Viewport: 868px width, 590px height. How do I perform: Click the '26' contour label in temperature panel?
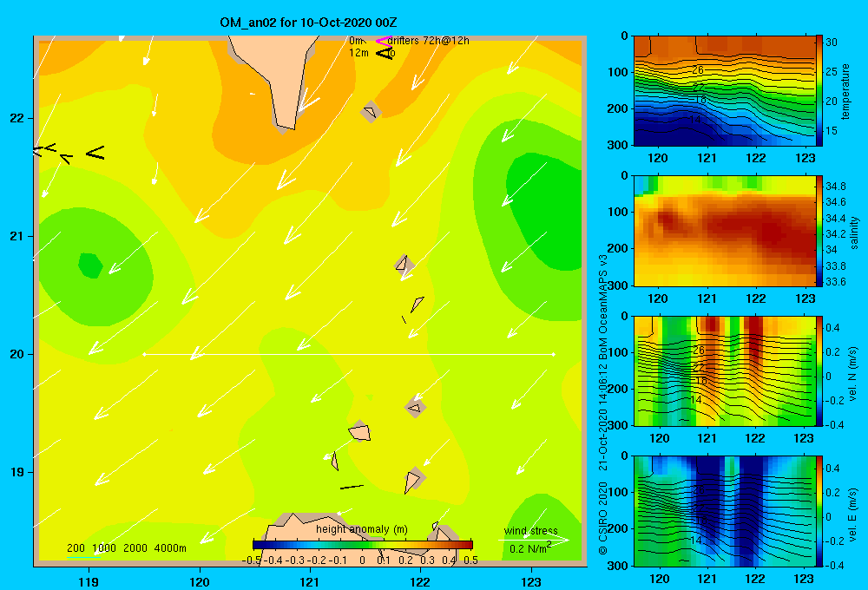698,70
